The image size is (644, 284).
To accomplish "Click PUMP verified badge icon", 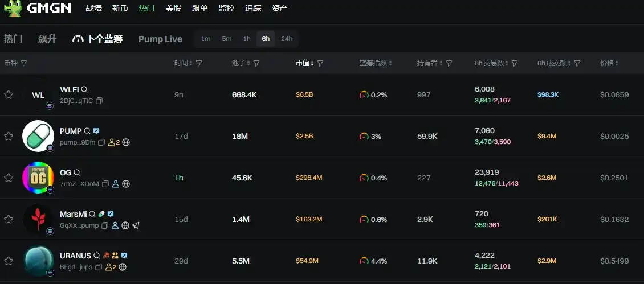I will click(x=96, y=131).
